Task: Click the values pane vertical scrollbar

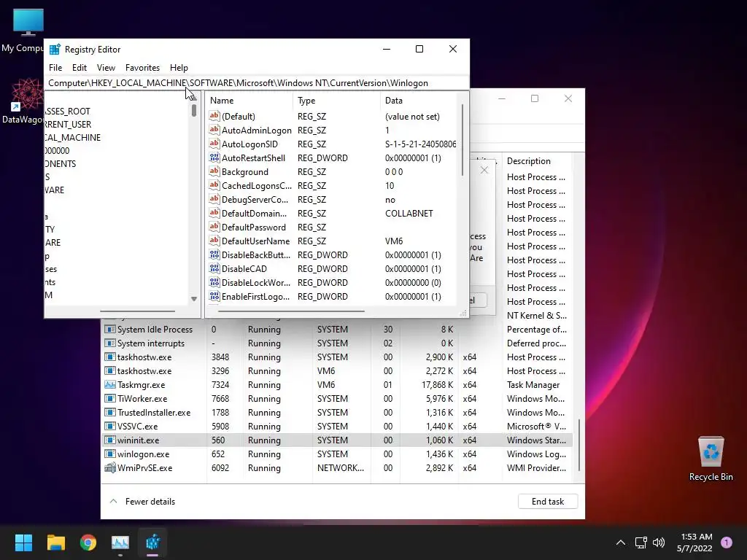Action: pyautogui.click(x=462, y=139)
